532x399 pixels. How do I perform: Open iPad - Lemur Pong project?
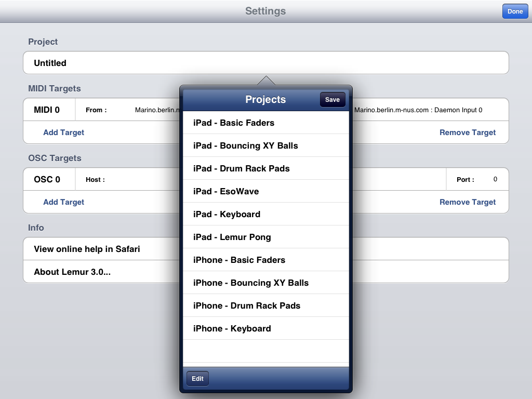(x=265, y=237)
